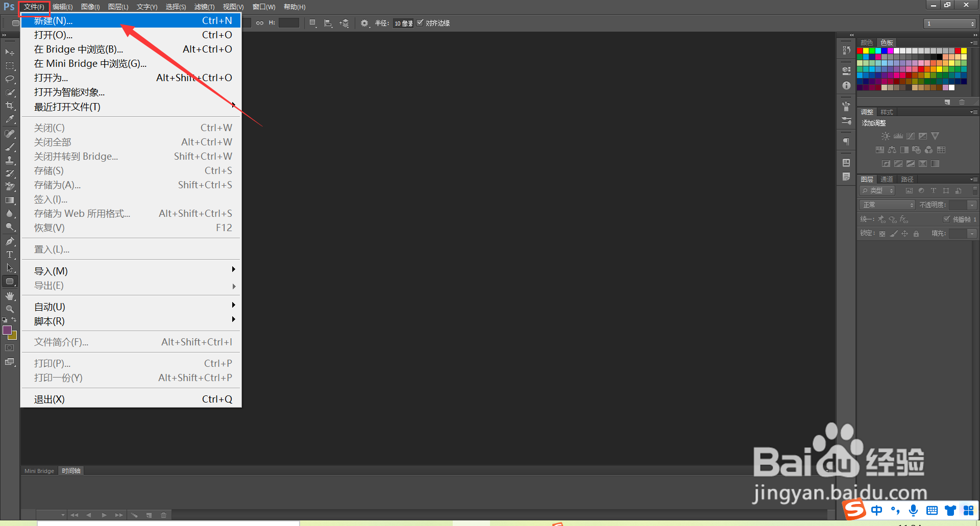Add a Brightness/Contrast adjustment
The height and width of the screenshot is (526, 980).
[886, 136]
